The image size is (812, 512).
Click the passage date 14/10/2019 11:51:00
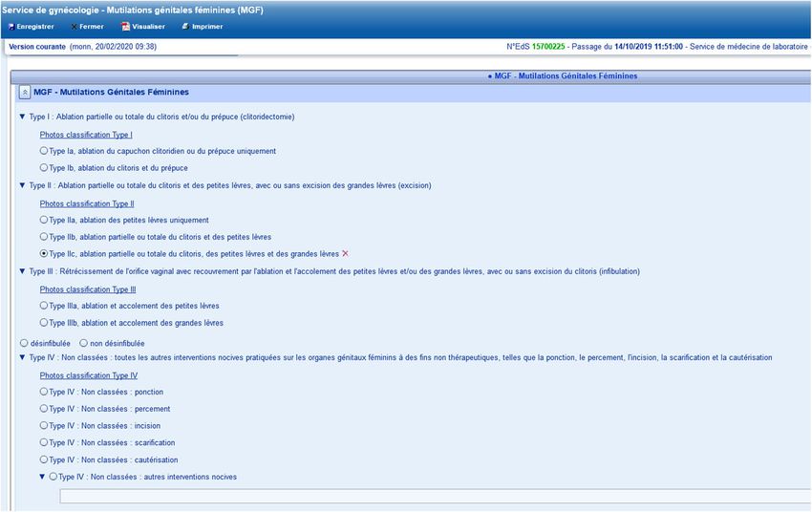coord(649,47)
